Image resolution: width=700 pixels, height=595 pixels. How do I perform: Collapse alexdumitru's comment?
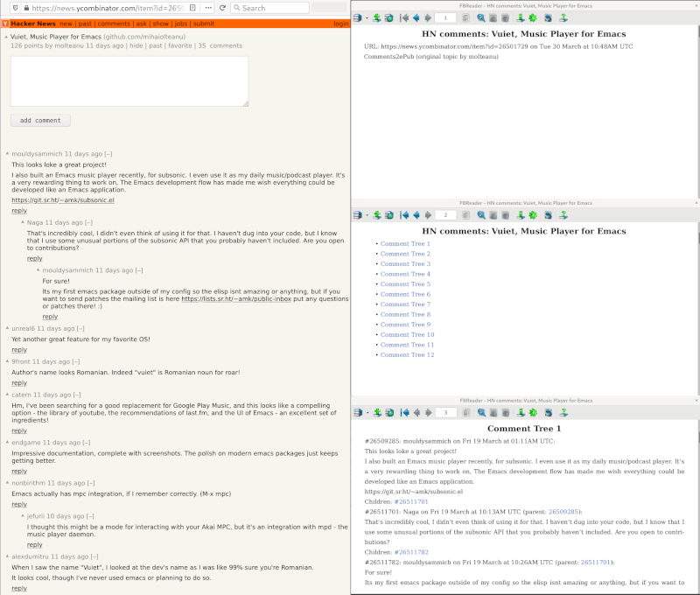(x=94, y=556)
